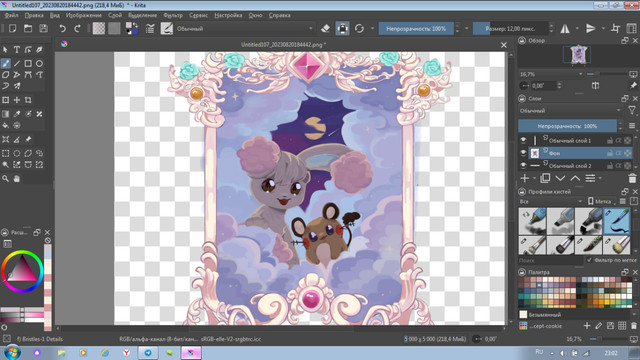Viewport: 640px width, 360px height.
Task: Expand the add layer dropdown arrow
Action: pos(534,178)
